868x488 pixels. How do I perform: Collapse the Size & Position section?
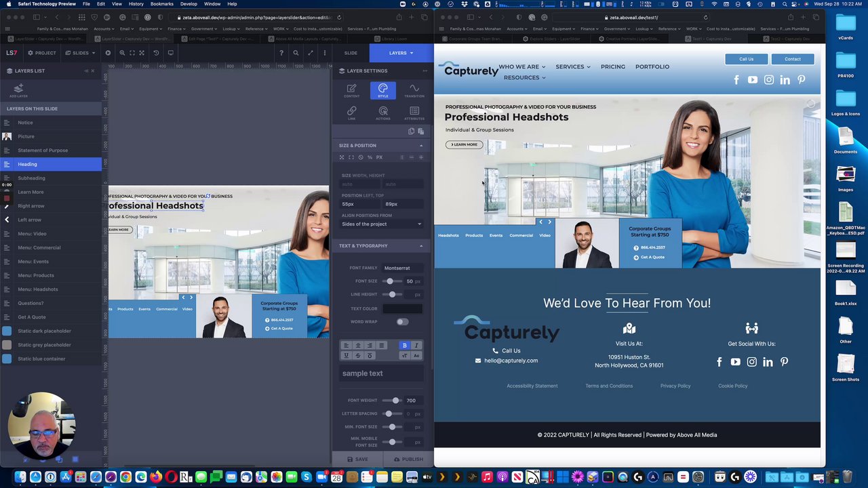click(420, 146)
